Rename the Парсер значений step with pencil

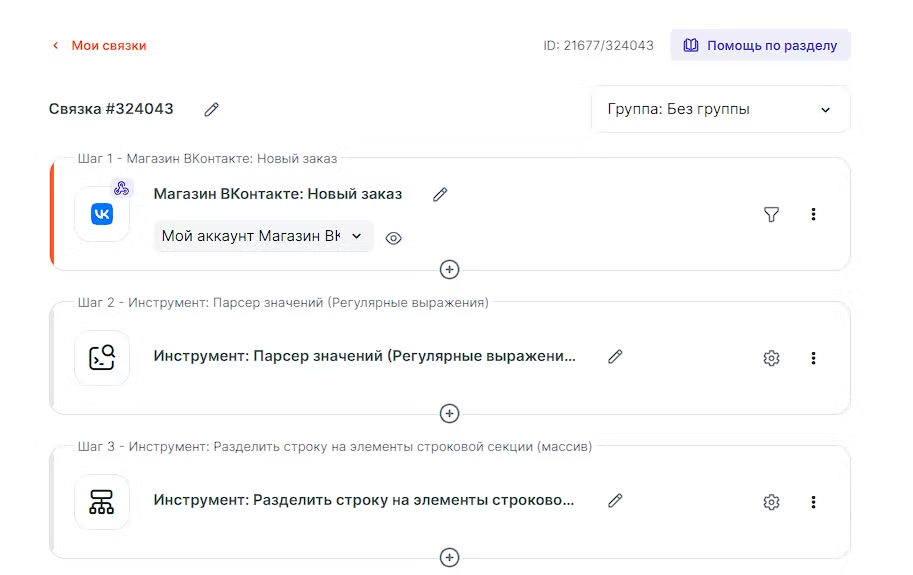coord(615,356)
